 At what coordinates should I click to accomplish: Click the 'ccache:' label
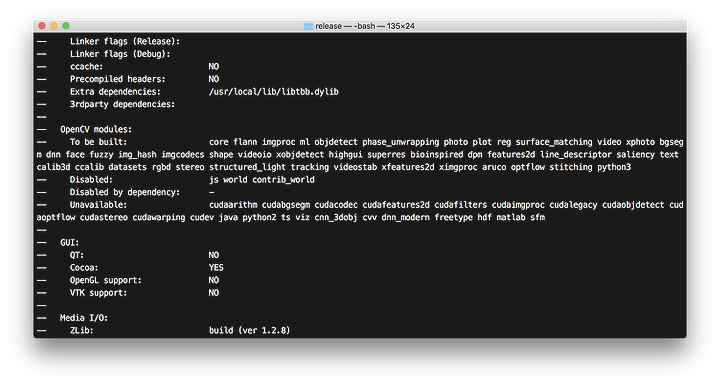[86, 67]
